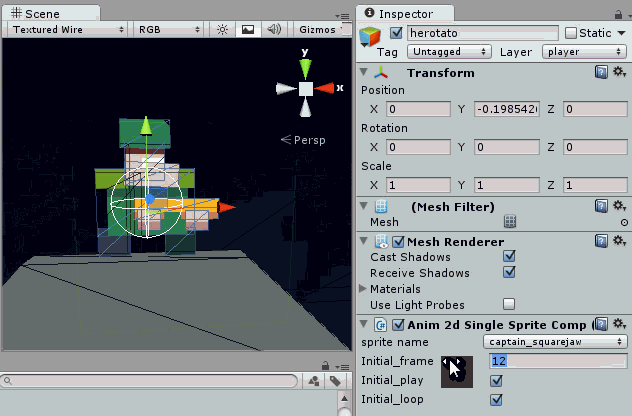Click the lower panel lock icon

click(x=326, y=366)
